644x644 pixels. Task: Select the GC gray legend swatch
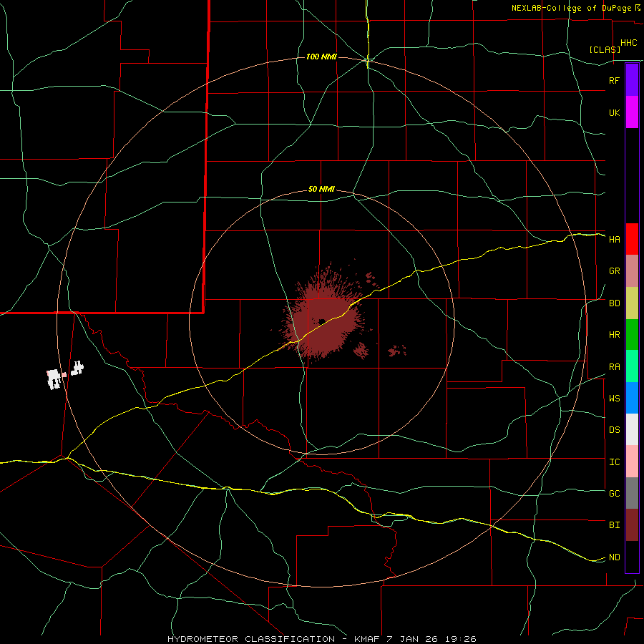[x=632, y=493]
